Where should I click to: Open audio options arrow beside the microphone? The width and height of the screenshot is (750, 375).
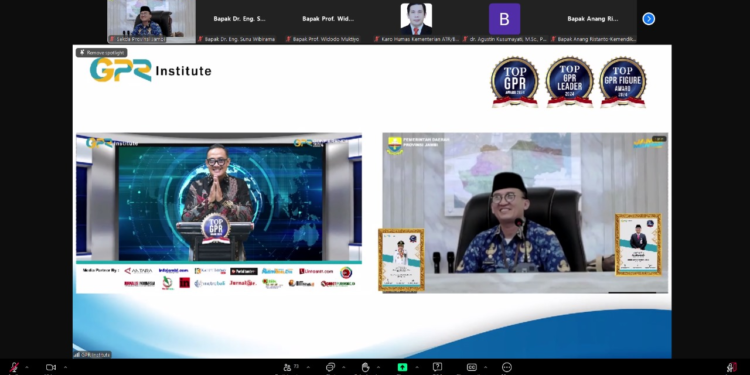tap(27, 367)
